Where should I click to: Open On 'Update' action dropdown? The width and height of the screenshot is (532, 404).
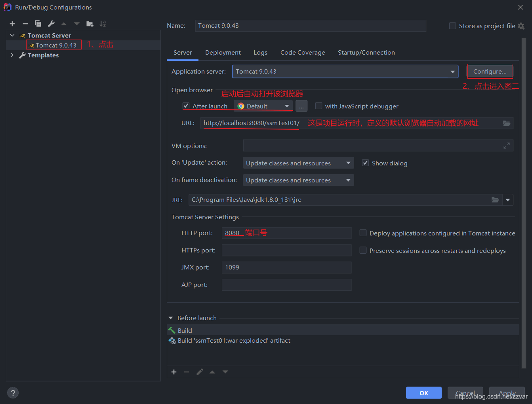298,163
